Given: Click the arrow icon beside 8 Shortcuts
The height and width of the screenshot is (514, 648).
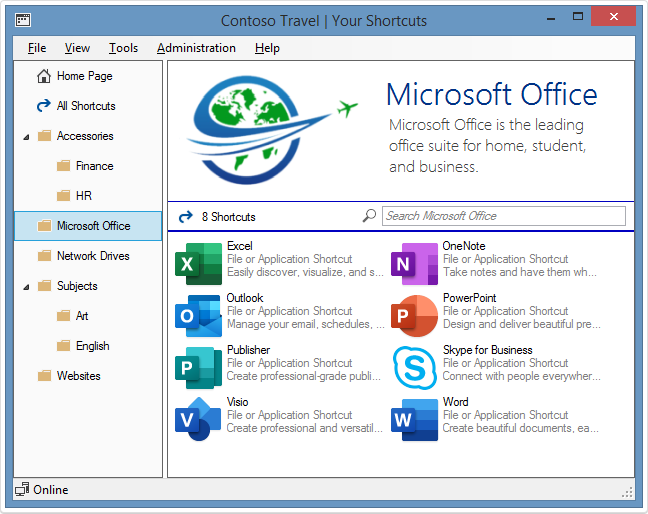Looking at the screenshot, I should [186, 217].
